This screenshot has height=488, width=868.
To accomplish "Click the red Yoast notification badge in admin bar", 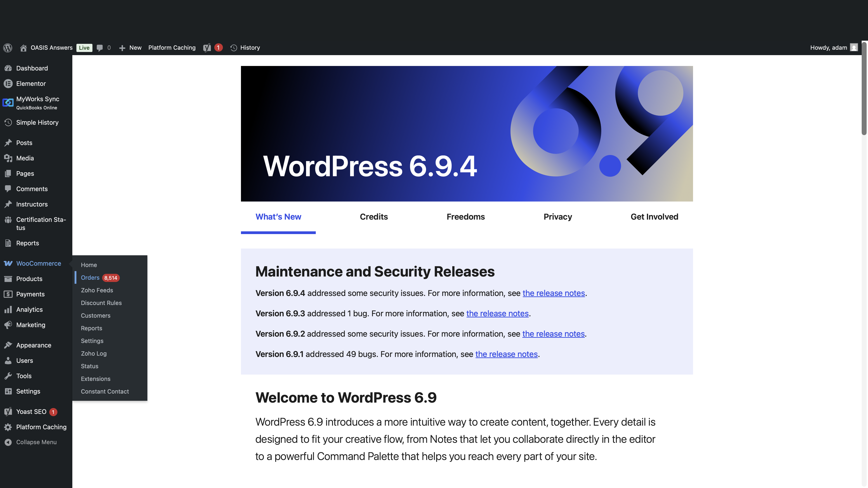I will coord(218,47).
